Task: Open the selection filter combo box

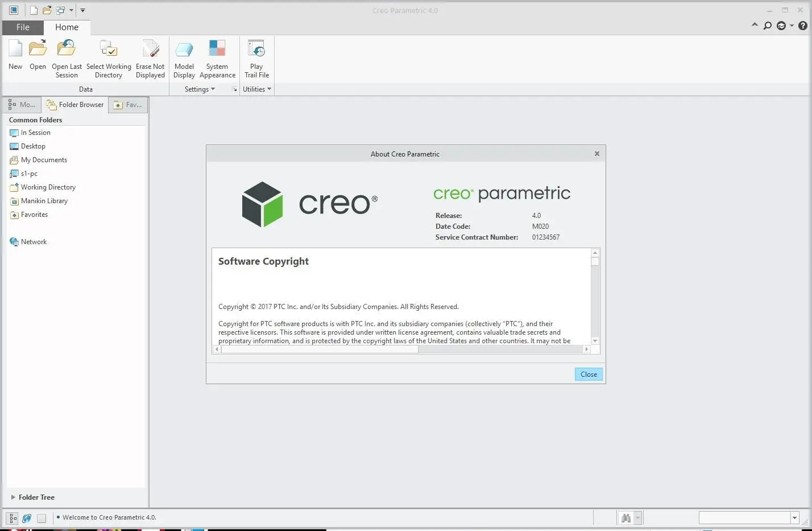Action: (x=749, y=517)
